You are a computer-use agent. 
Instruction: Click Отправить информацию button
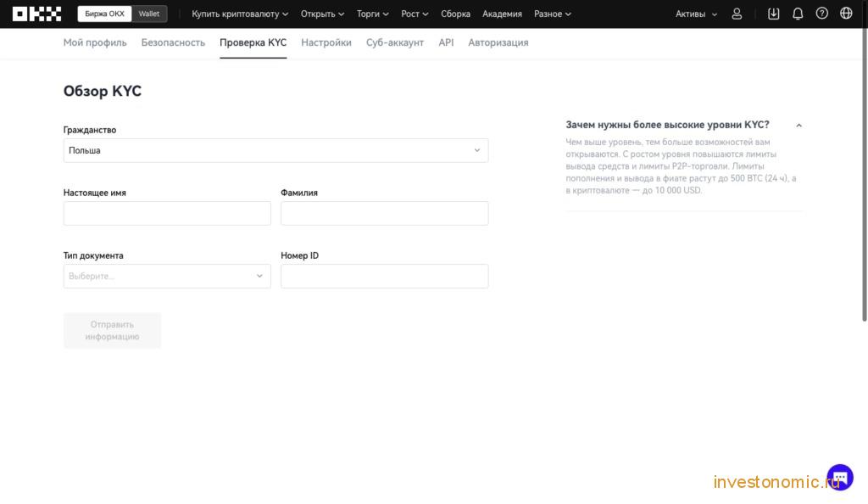tap(112, 331)
